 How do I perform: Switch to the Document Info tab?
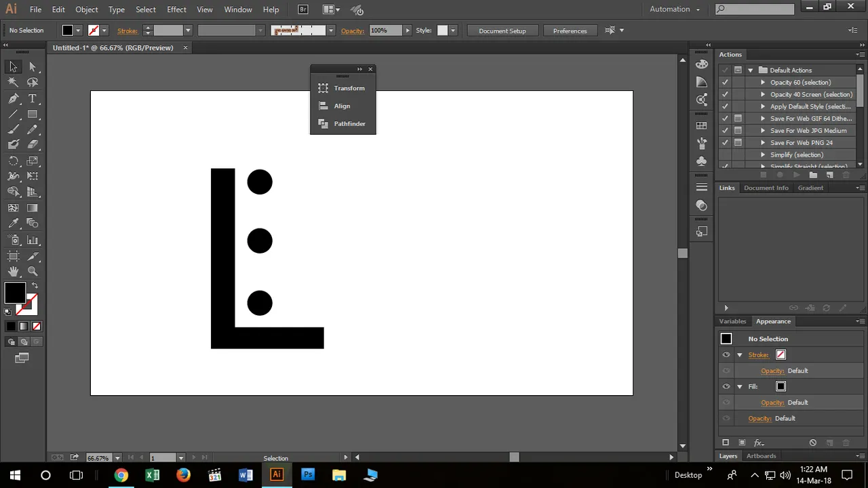[766, 188]
